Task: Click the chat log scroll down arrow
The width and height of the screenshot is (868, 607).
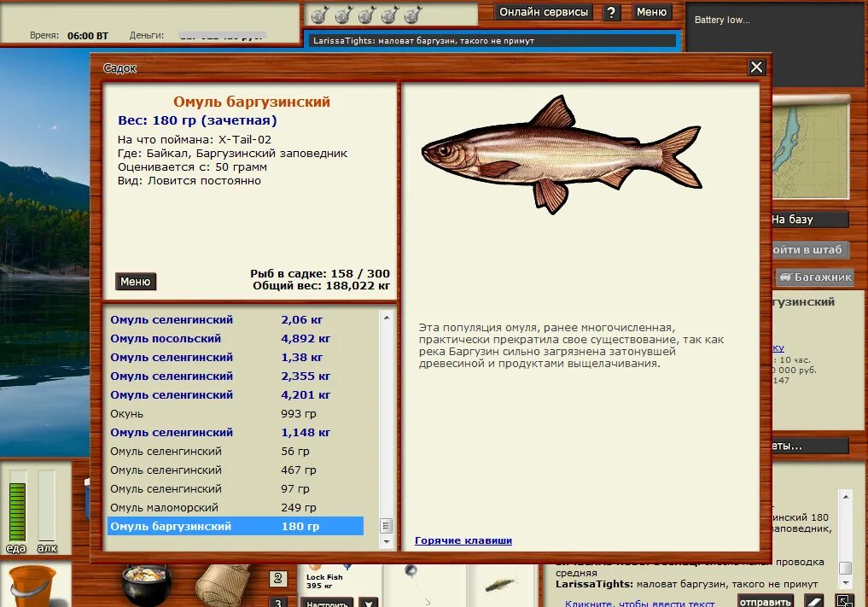Action: [x=845, y=582]
